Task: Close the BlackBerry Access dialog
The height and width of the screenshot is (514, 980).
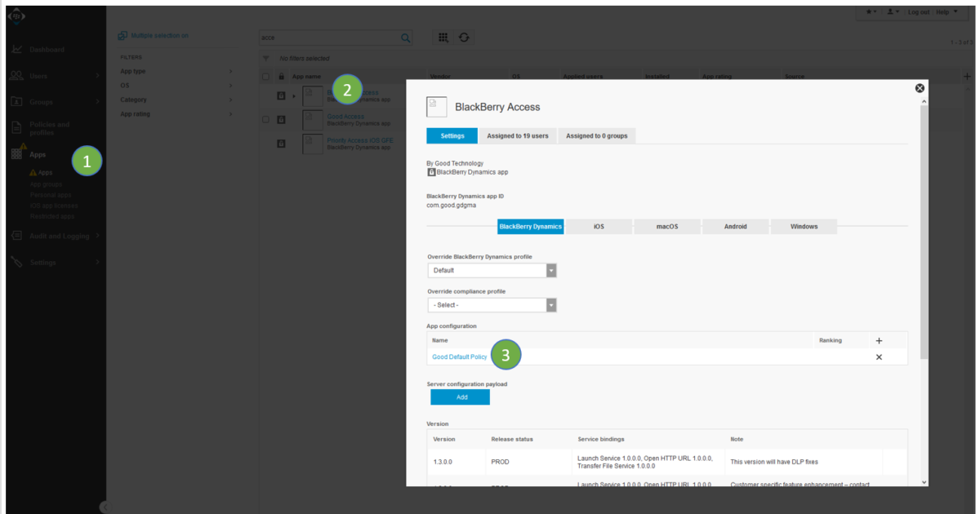Action: 920,87
